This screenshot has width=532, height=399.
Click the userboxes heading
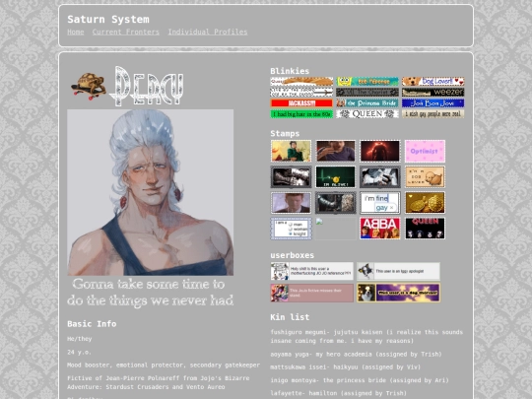point(293,255)
